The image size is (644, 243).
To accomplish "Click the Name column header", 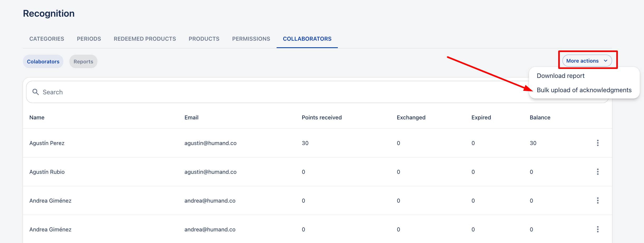I will [37, 118].
